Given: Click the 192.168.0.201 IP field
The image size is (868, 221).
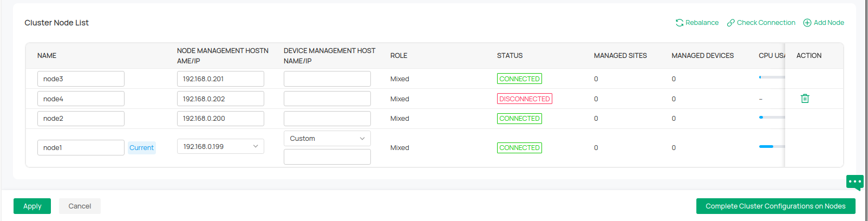Looking at the screenshot, I should (220, 79).
